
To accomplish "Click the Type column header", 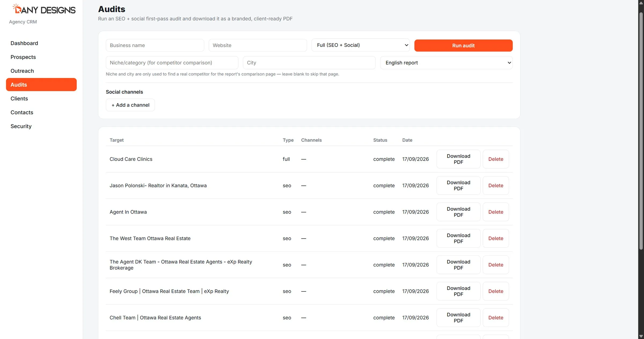I will click(288, 140).
